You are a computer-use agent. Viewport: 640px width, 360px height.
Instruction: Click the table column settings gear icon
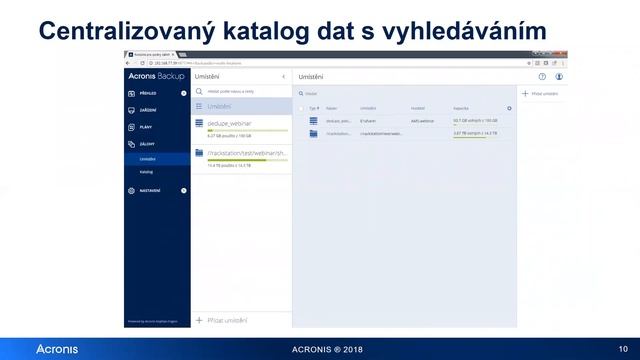coord(509,108)
